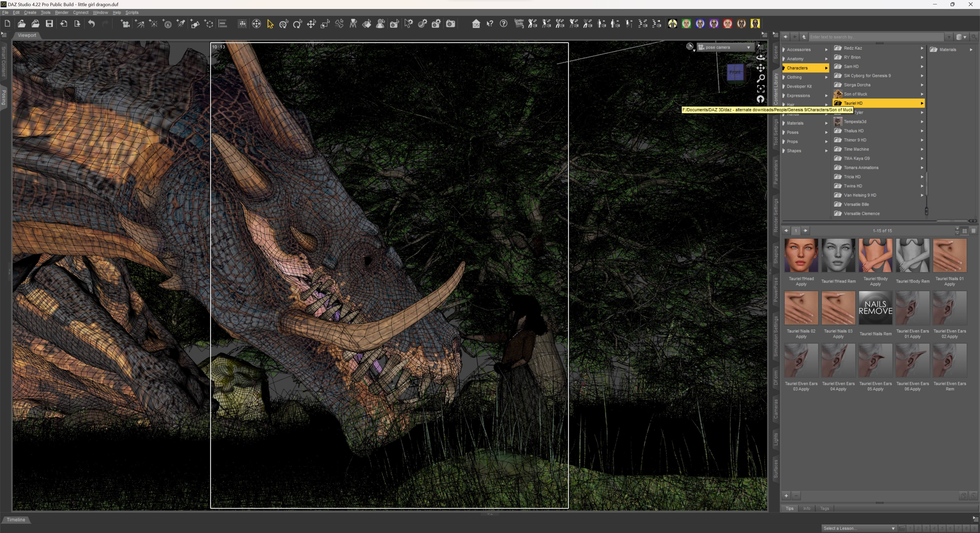Click the question mark help icon
Screen dimensions: 980x533
pos(503,23)
